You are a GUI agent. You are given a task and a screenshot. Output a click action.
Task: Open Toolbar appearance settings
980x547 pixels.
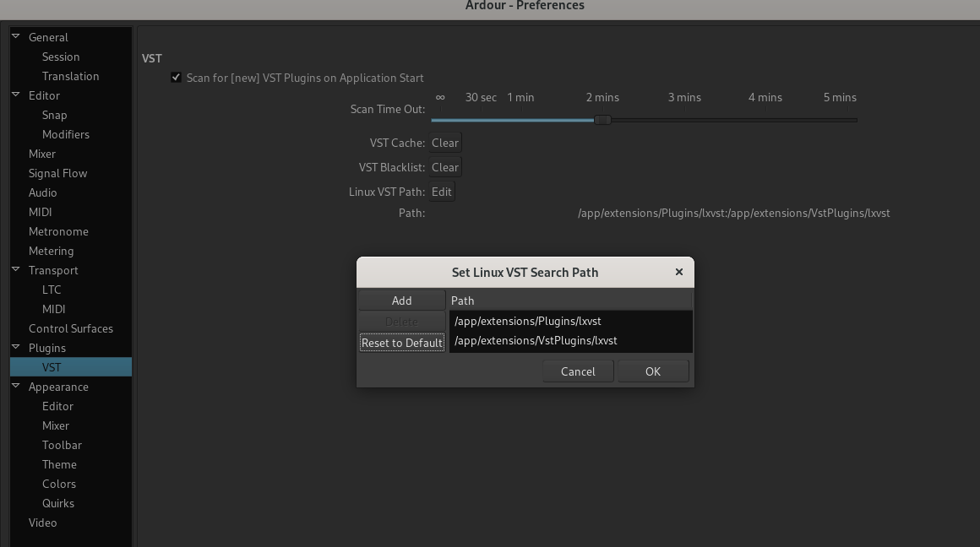62,445
